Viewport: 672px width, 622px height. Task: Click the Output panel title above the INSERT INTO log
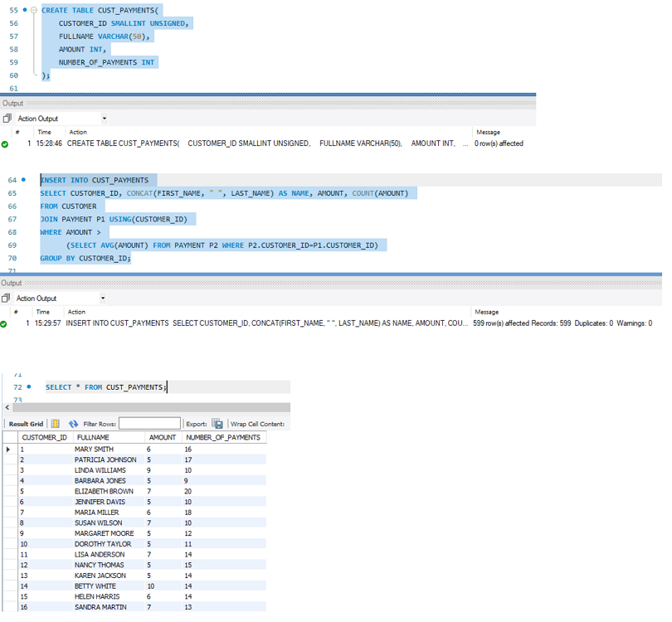click(x=11, y=283)
